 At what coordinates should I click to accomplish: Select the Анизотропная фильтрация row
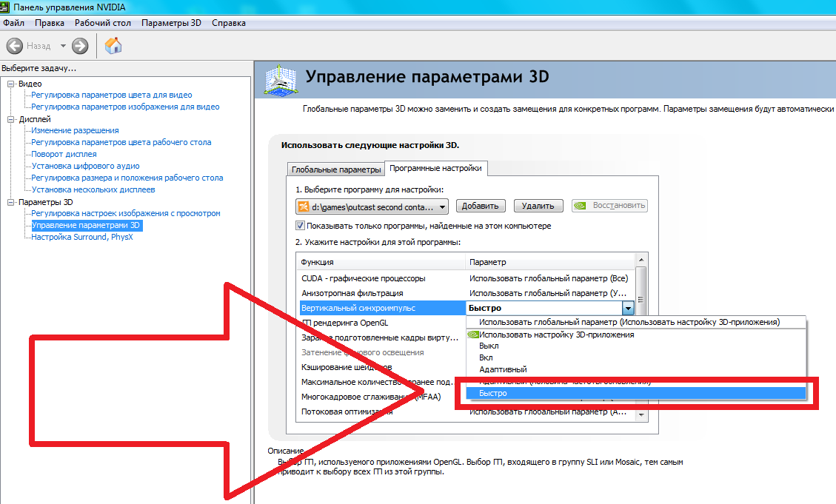click(466, 294)
